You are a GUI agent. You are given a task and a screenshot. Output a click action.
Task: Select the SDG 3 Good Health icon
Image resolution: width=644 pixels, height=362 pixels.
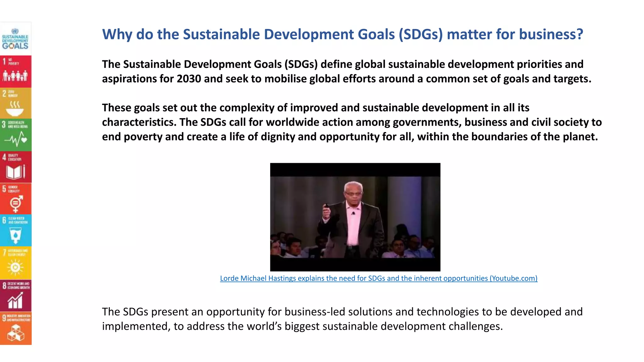click(x=15, y=135)
